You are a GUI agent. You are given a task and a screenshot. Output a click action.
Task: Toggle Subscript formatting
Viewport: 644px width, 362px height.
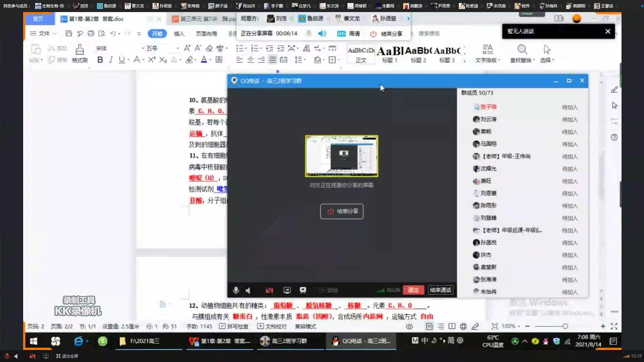[163, 60]
